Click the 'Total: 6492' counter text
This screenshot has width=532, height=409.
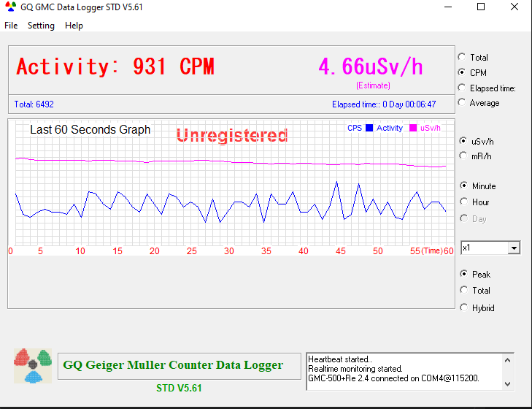(x=34, y=104)
